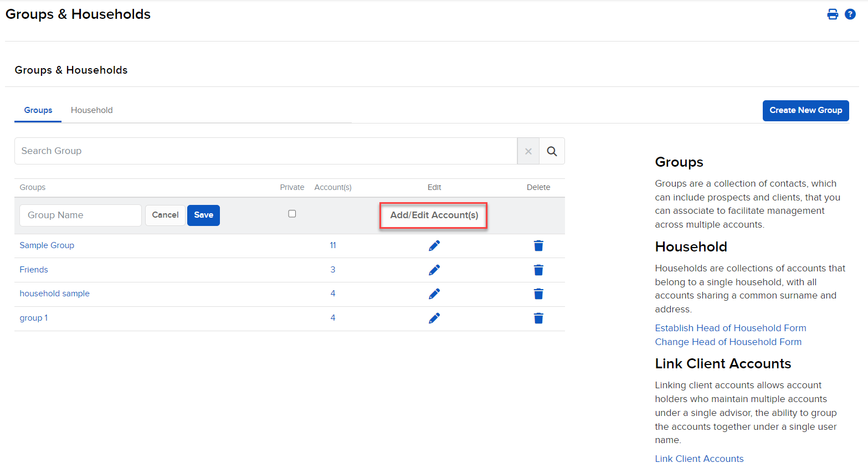Focus the Group Name input field
Screen dimensions: 868x468
pos(80,215)
